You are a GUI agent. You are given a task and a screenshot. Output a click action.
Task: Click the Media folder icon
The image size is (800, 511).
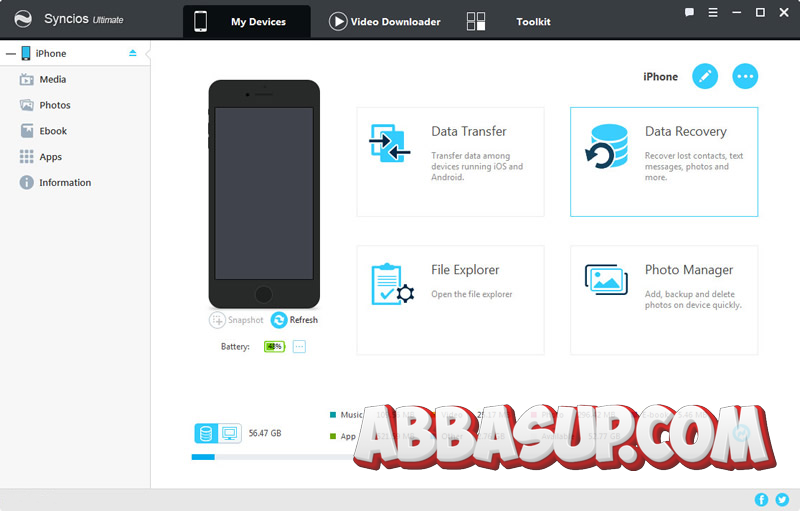27,80
